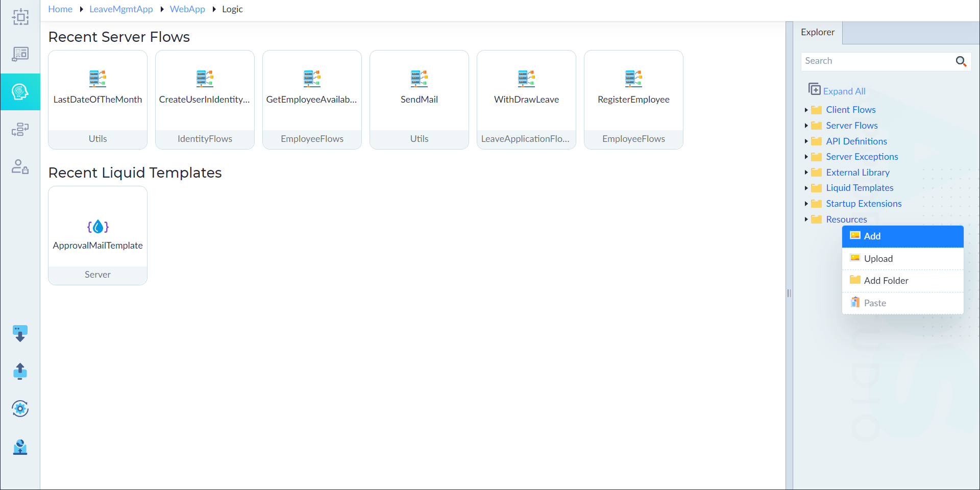Screen dimensions: 980x490
Task: Choose Upload from the context menu
Action: click(902, 259)
